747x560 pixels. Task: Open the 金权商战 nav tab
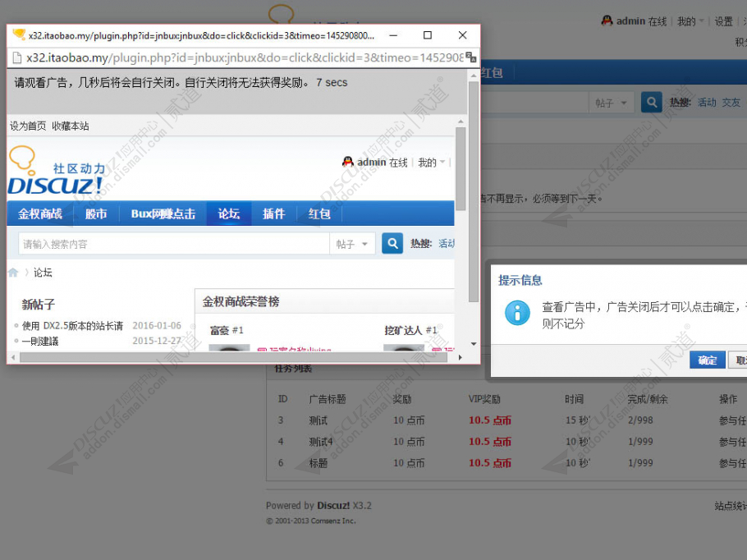click(40, 213)
